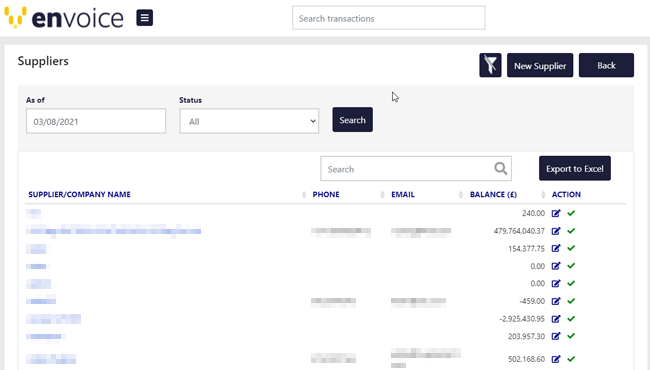Viewport: 650px width, 370px height.
Task: Sort table by Balance (£) column
Action: coord(493,194)
